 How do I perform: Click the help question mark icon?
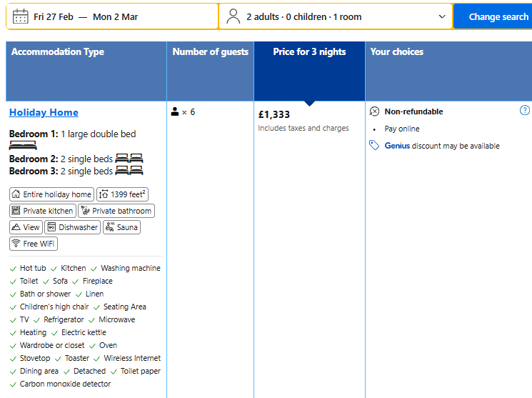[525, 111]
